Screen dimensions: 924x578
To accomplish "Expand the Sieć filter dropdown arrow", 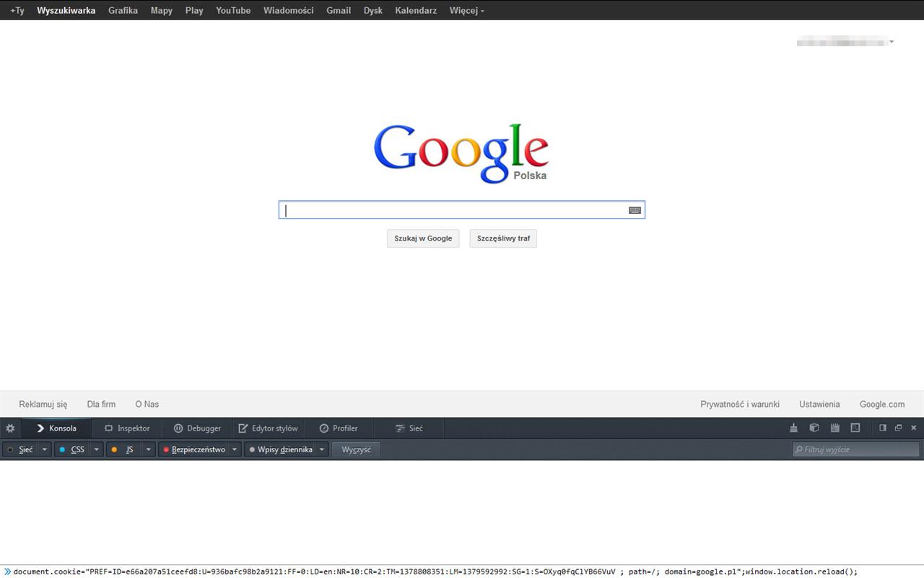I will click(45, 449).
